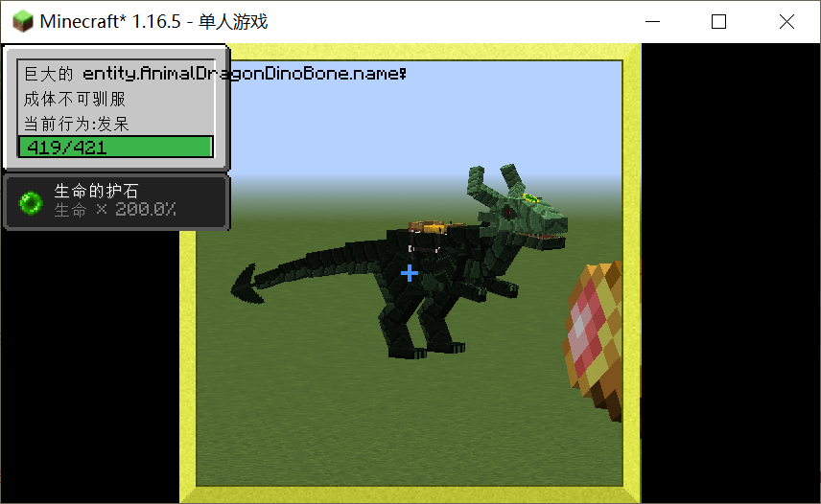Click the Minecraft grass block window icon
Image resolution: width=821 pixels, height=504 pixels.
pyautogui.click(x=22, y=21)
